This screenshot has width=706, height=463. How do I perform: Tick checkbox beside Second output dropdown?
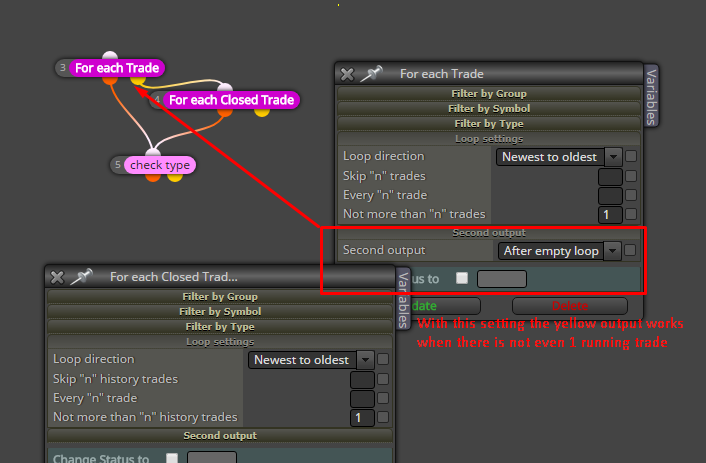click(x=630, y=250)
